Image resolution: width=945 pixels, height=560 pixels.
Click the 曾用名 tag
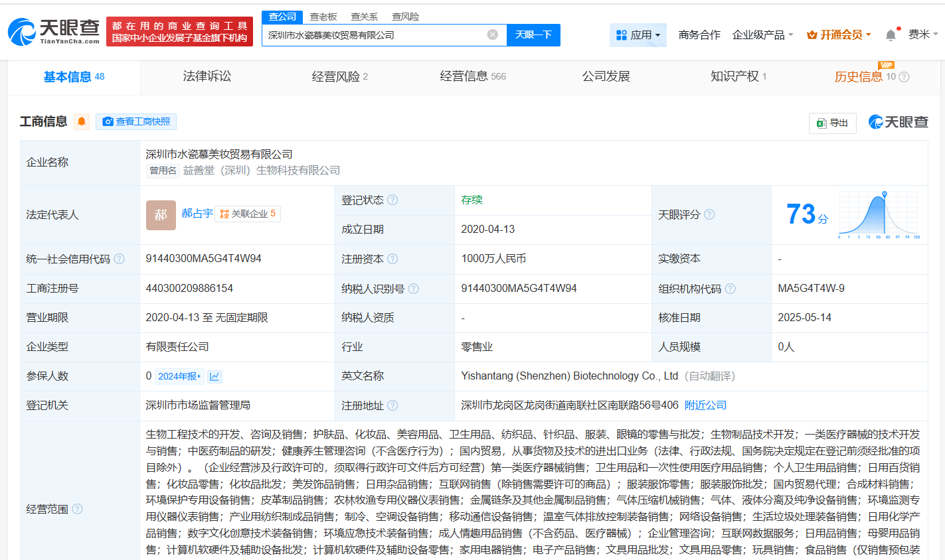[163, 171]
